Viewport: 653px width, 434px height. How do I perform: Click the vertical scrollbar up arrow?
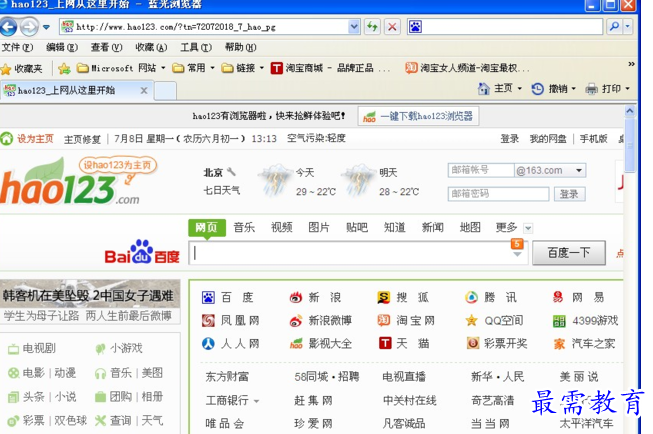[630, 111]
